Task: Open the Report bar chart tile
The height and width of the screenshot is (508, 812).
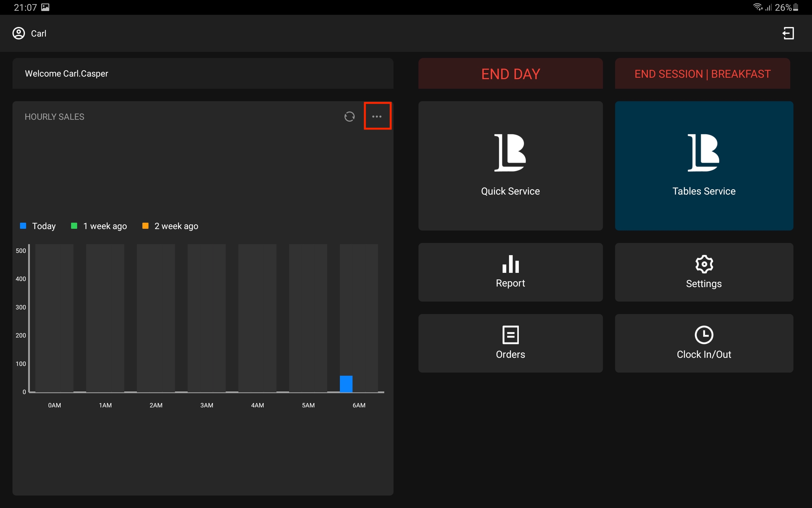Action: tap(510, 272)
